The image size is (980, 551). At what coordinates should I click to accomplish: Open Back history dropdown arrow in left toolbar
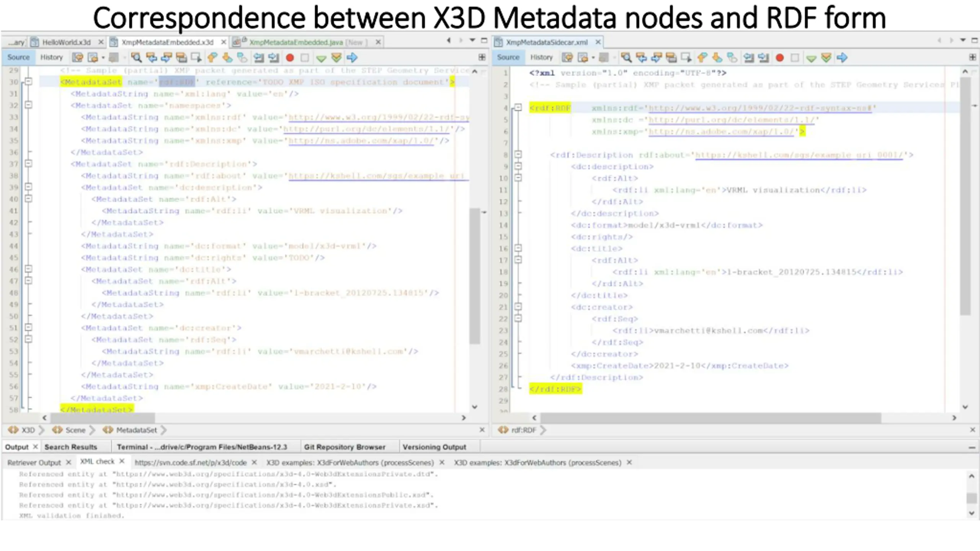(x=103, y=58)
